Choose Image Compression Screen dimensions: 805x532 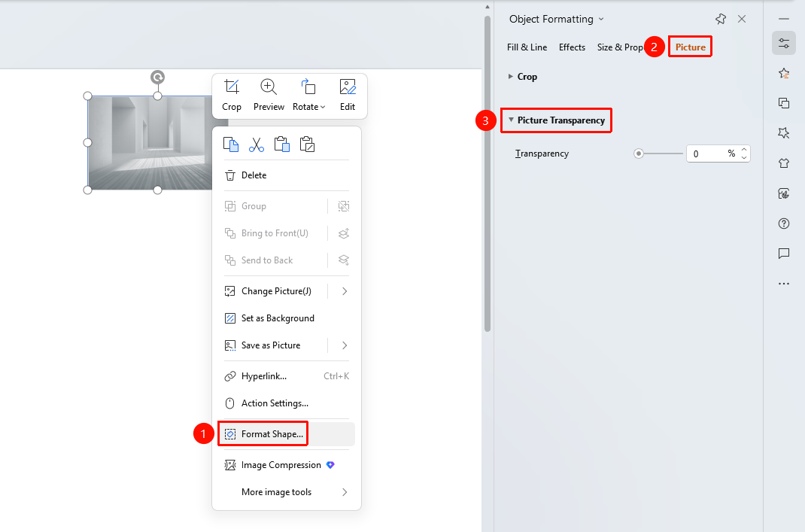(x=287, y=465)
